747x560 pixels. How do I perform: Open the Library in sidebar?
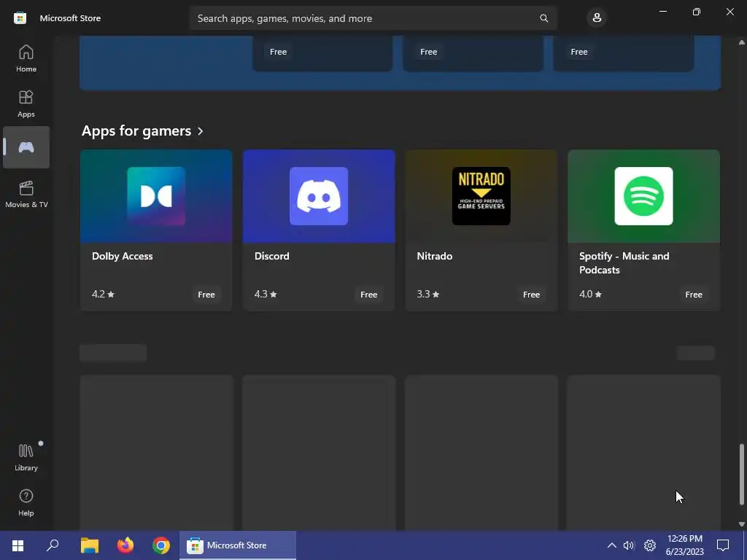[x=26, y=457]
